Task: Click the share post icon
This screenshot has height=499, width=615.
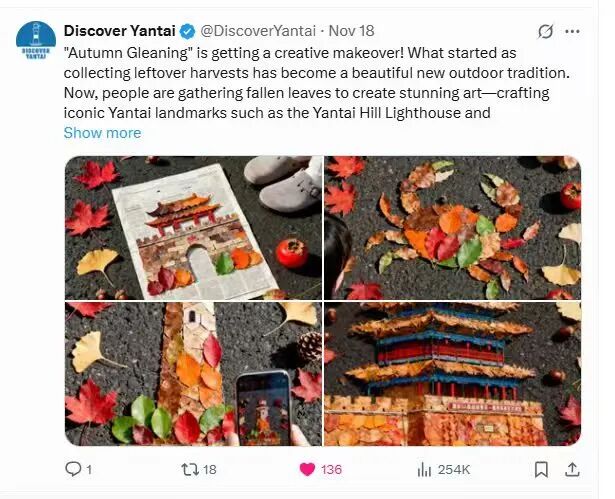Action: click(572, 468)
